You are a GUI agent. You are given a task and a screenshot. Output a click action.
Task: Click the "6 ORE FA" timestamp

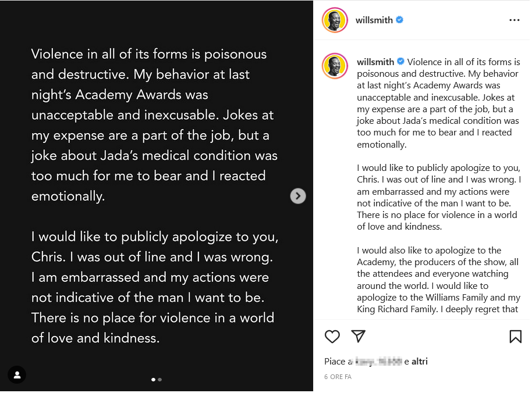(338, 377)
